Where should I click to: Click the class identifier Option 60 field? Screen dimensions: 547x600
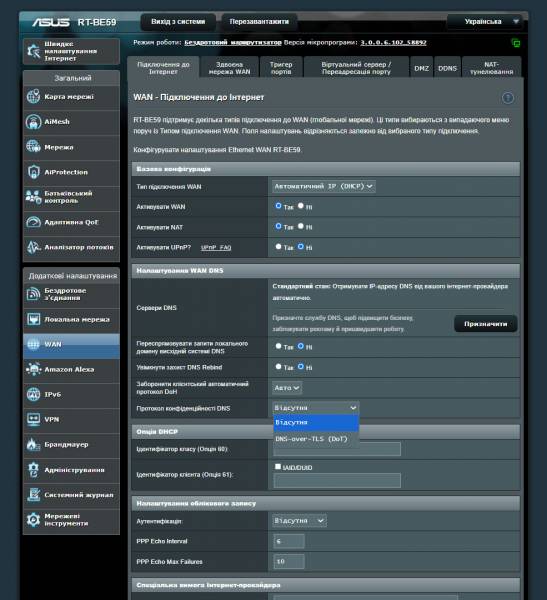pos(337,449)
